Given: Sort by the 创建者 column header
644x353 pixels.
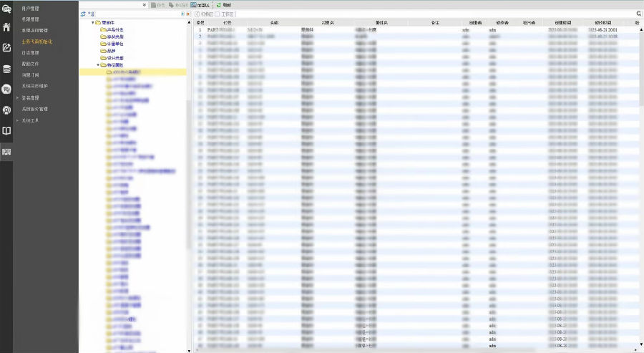Looking at the screenshot, I should click(x=475, y=23).
